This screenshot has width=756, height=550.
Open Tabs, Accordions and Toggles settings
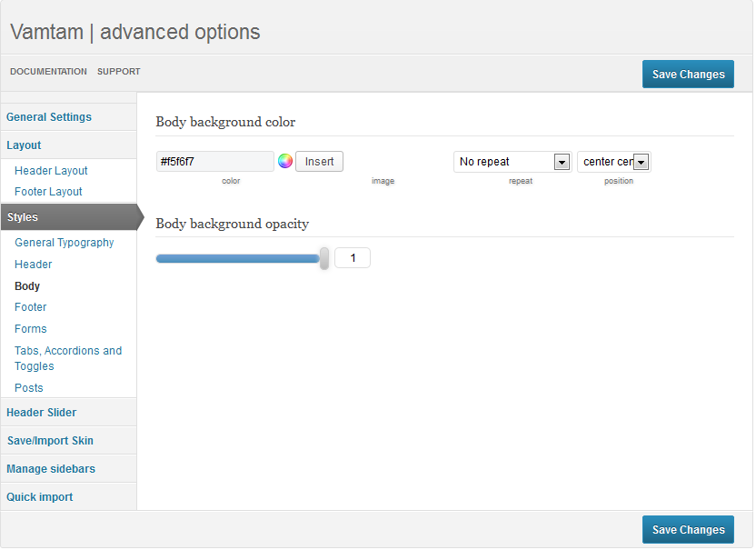click(x=68, y=358)
